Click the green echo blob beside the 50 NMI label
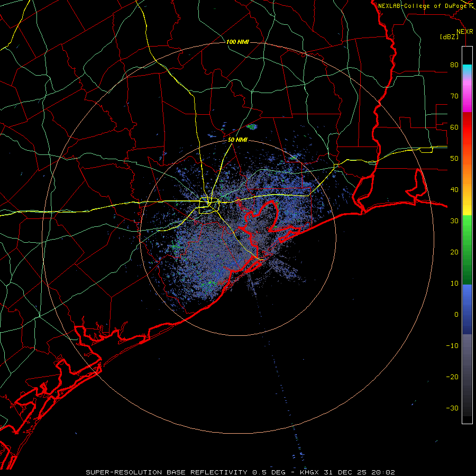This screenshot has width=476, height=476. [252, 126]
